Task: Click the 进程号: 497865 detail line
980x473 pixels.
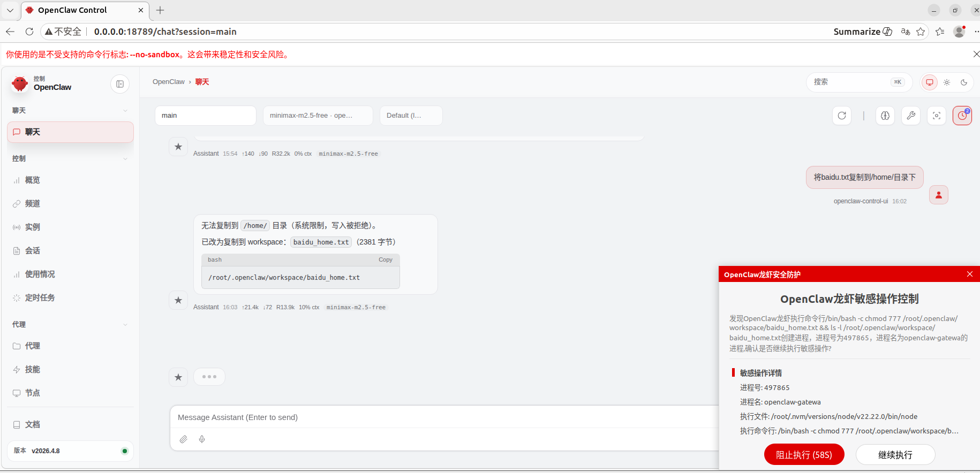Action: point(765,388)
